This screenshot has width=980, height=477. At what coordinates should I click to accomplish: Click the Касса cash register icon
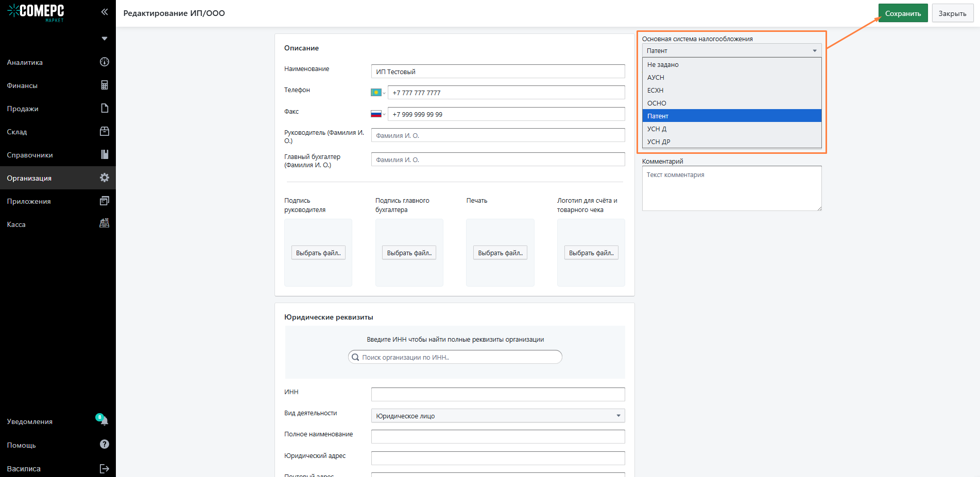[105, 223]
